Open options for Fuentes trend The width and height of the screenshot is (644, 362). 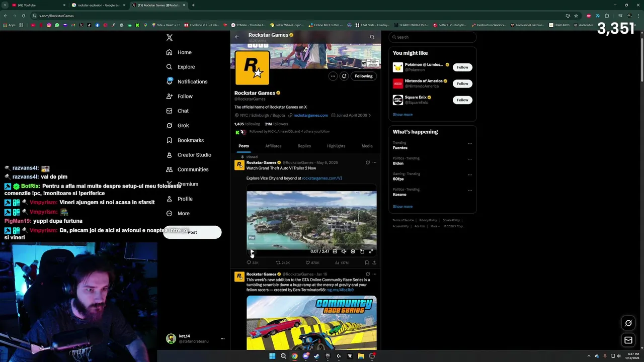point(470,143)
